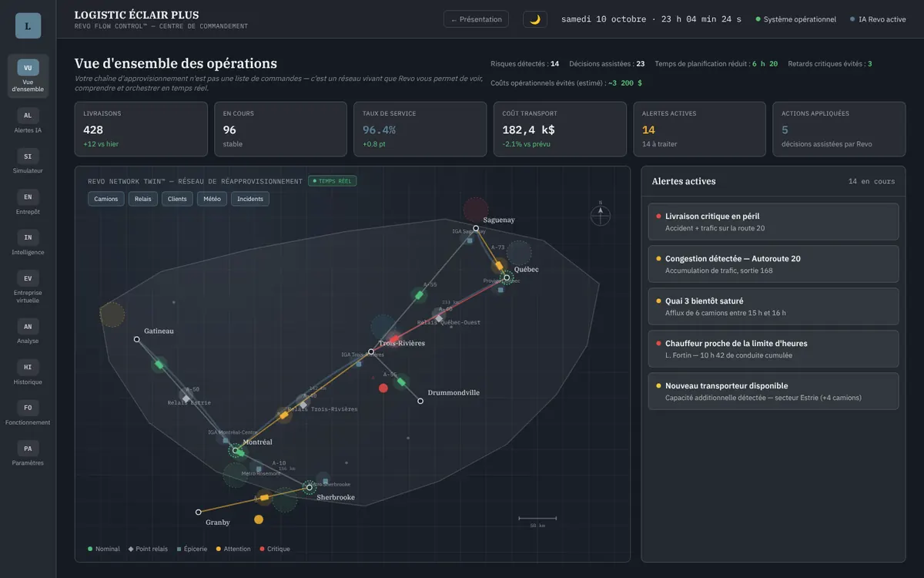
Task: Open Vue d'ensemble via the VU icon
Action: click(x=28, y=67)
